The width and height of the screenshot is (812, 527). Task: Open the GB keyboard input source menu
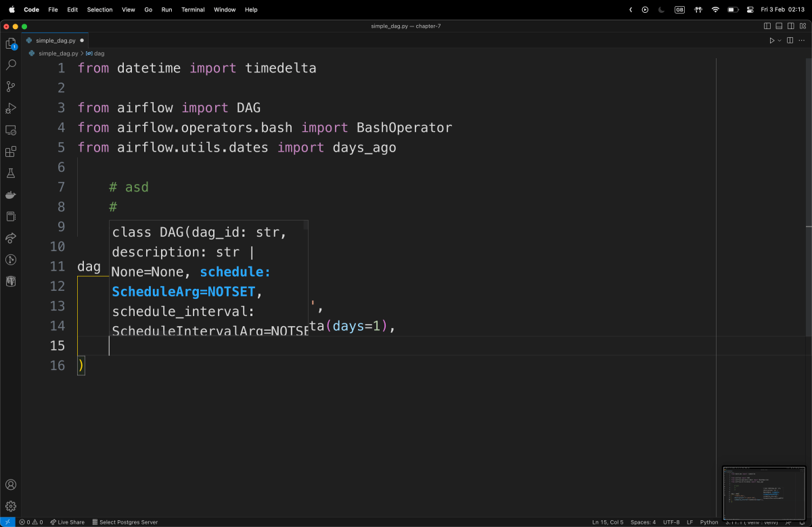(x=679, y=9)
